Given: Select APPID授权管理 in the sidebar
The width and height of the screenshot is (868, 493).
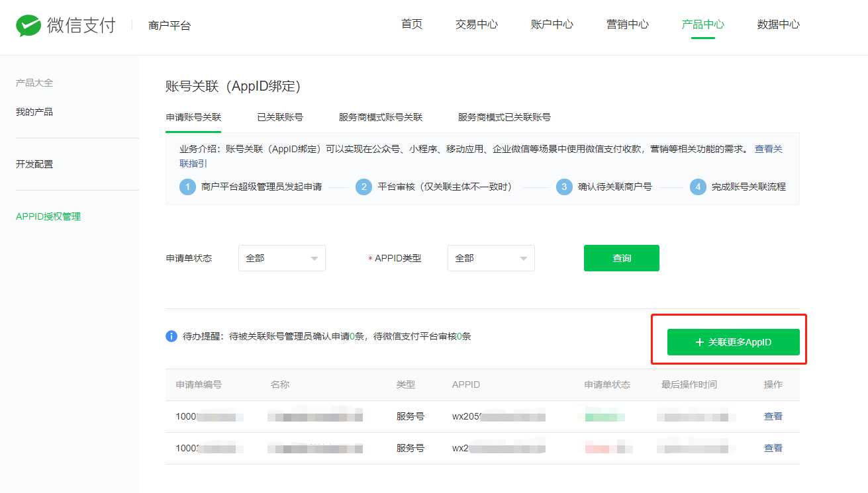Looking at the screenshot, I should click(48, 216).
